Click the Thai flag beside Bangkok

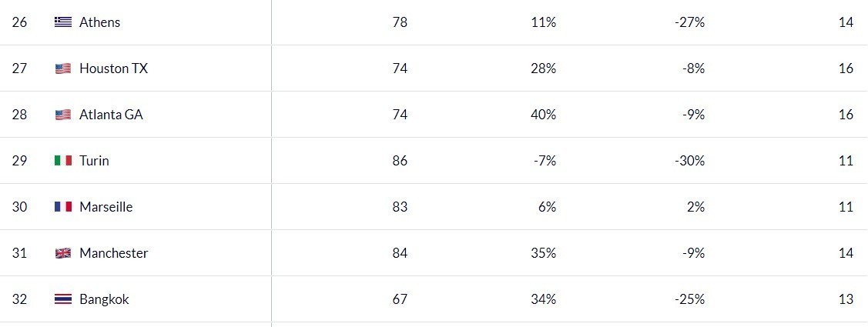tap(63, 299)
